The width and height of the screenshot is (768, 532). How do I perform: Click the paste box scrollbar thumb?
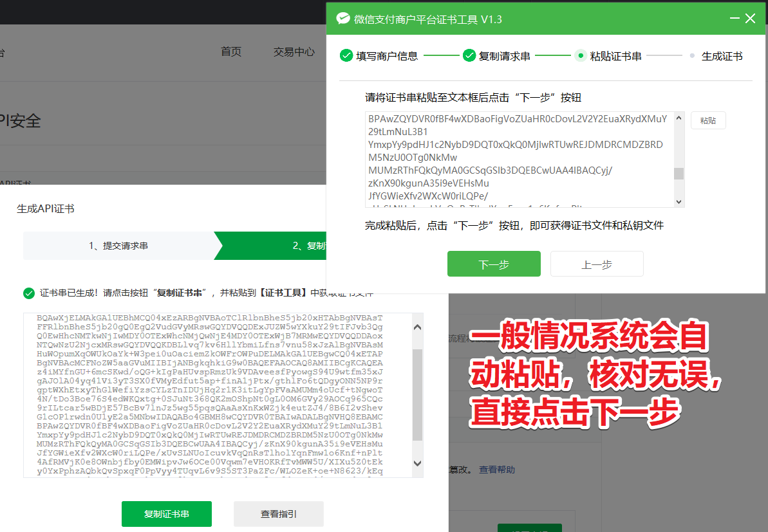[679, 174]
